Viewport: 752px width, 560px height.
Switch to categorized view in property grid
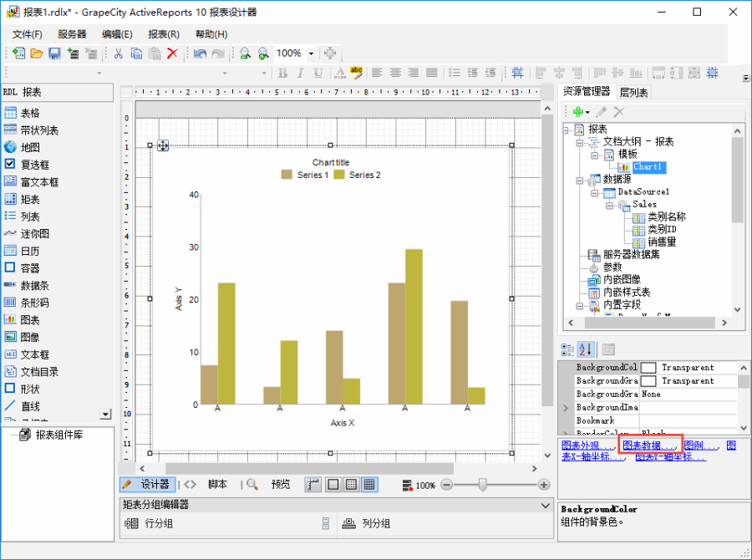pos(567,349)
